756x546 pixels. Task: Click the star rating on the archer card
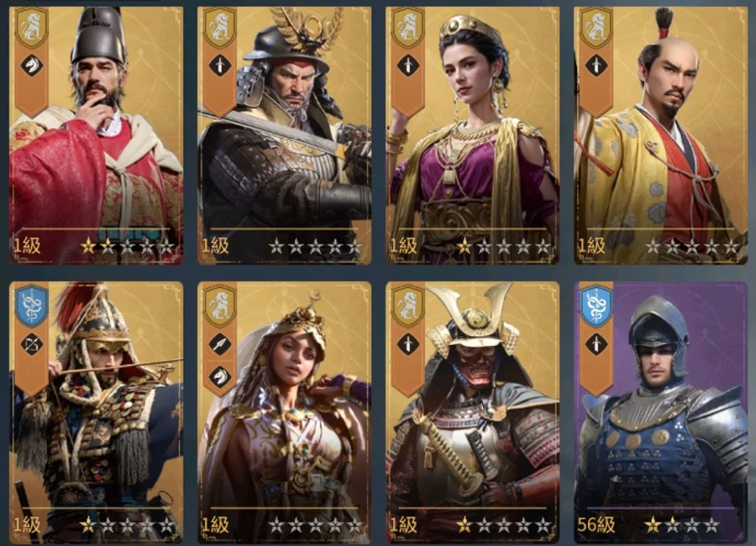(128, 525)
